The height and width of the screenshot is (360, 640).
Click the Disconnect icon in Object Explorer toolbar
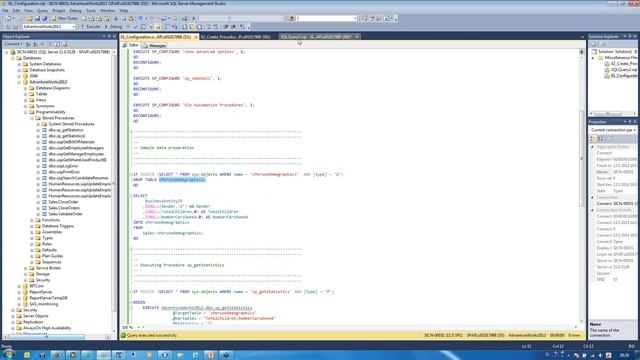point(35,44)
